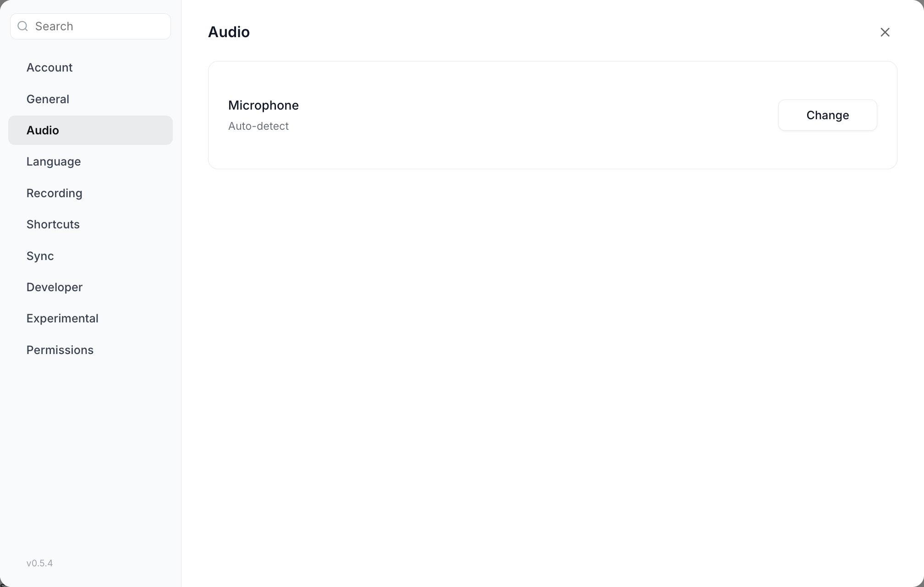The height and width of the screenshot is (587, 924).
Task: Click the Microphone setting label
Action: pyautogui.click(x=263, y=105)
